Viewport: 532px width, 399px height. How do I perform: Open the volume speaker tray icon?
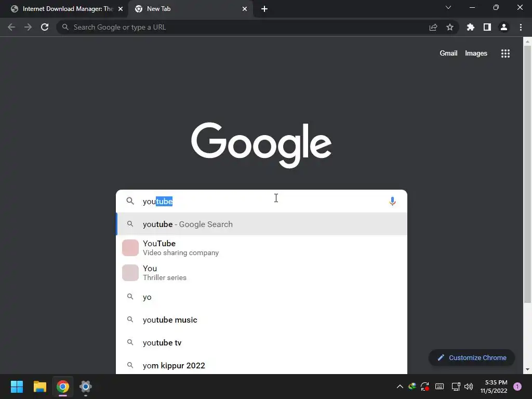pos(469,387)
